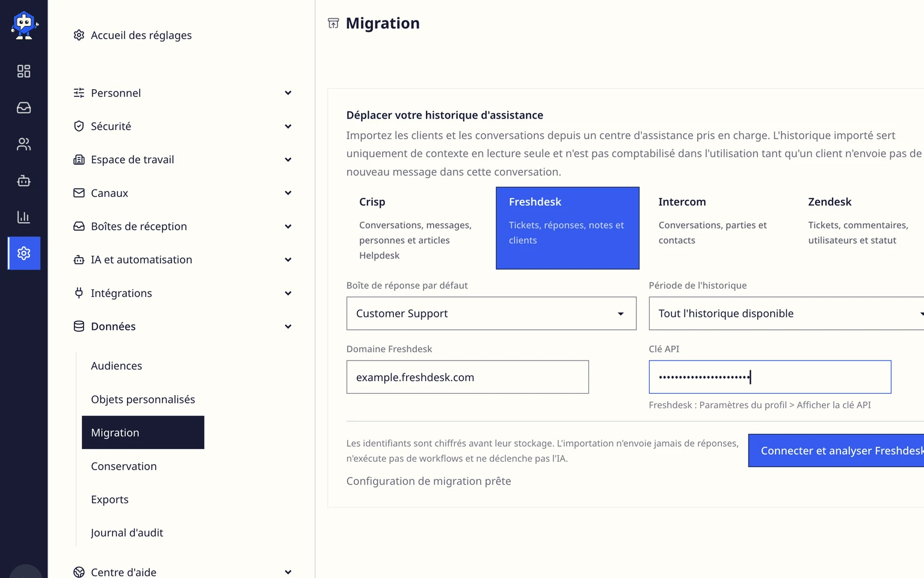Click the Espace de travail building icon
Screen dimensions: 924x578
point(79,160)
